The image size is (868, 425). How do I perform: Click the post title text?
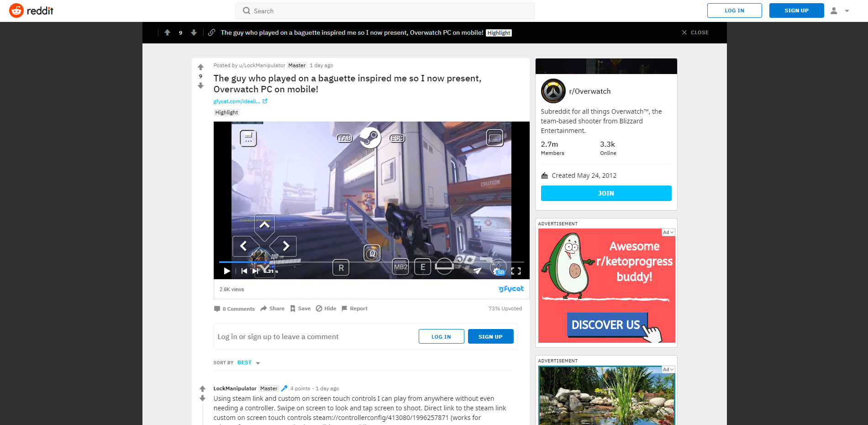[347, 84]
